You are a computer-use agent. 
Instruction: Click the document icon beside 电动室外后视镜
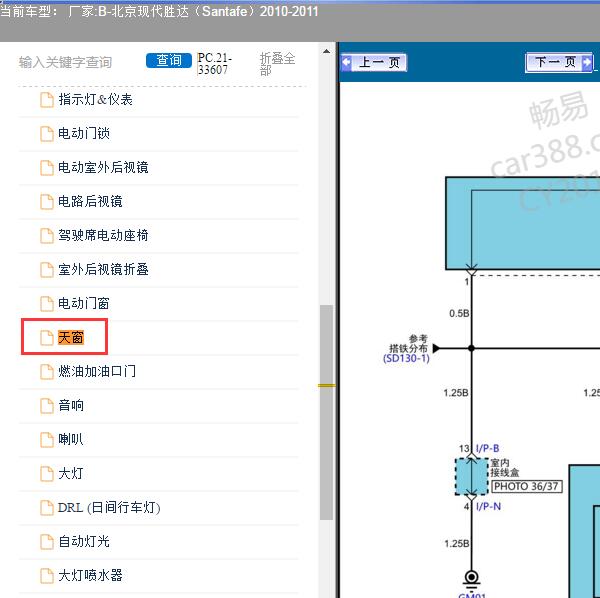click(46, 168)
